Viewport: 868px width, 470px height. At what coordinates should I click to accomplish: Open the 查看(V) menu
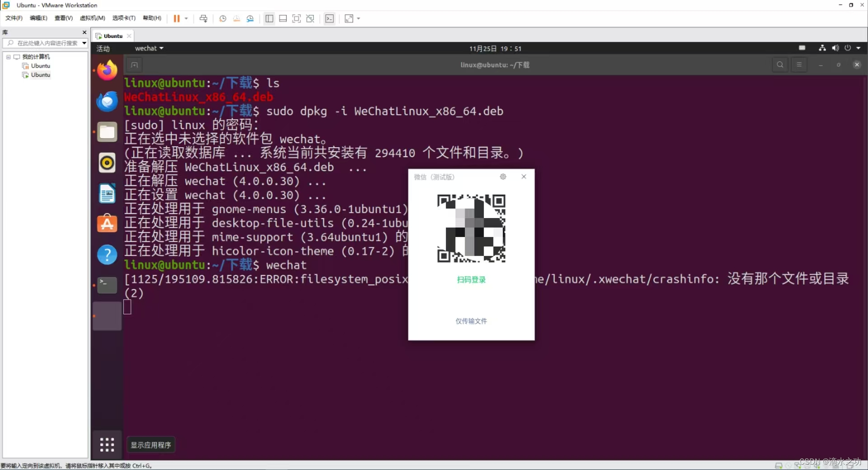click(64, 18)
